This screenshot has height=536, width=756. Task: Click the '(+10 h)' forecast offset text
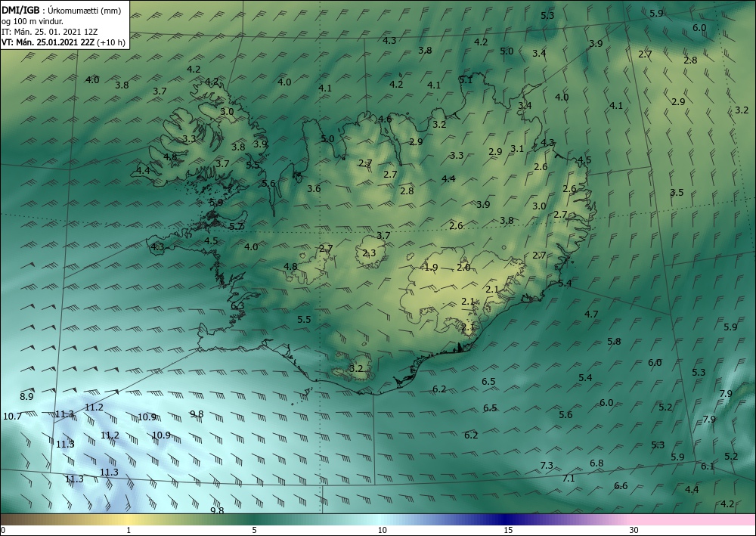coord(111,42)
